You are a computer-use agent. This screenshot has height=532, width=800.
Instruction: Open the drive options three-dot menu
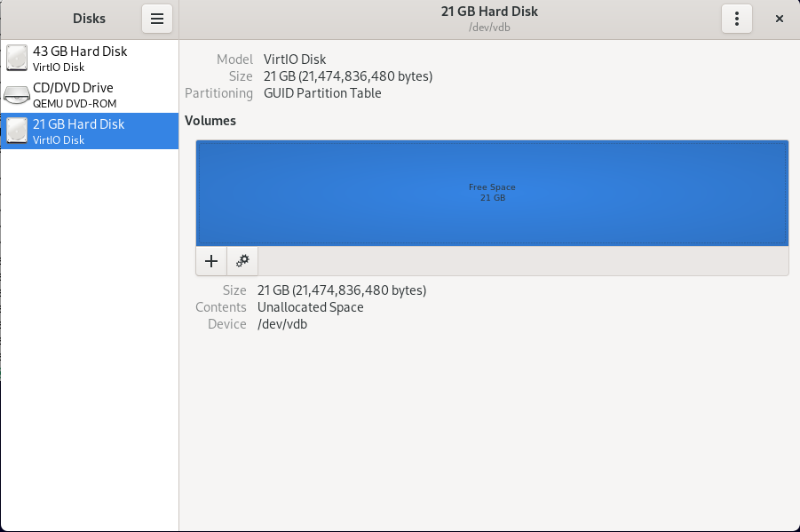click(x=737, y=19)
